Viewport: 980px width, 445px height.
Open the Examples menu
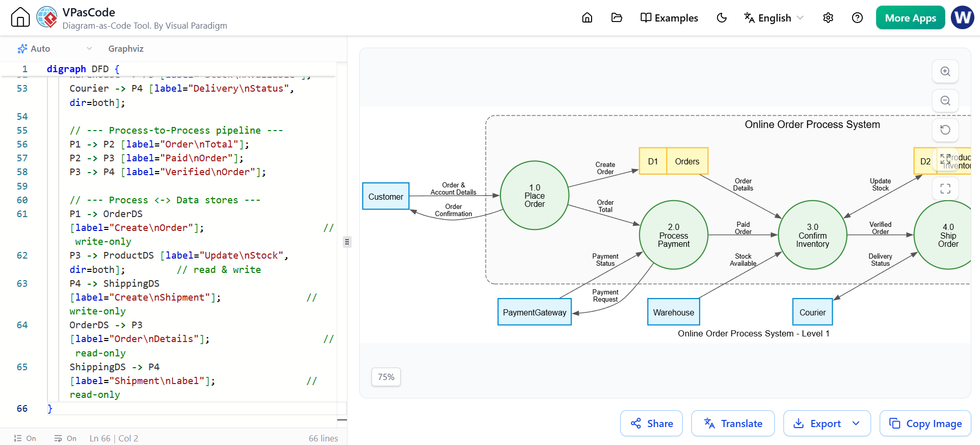[x=669, y=18]
